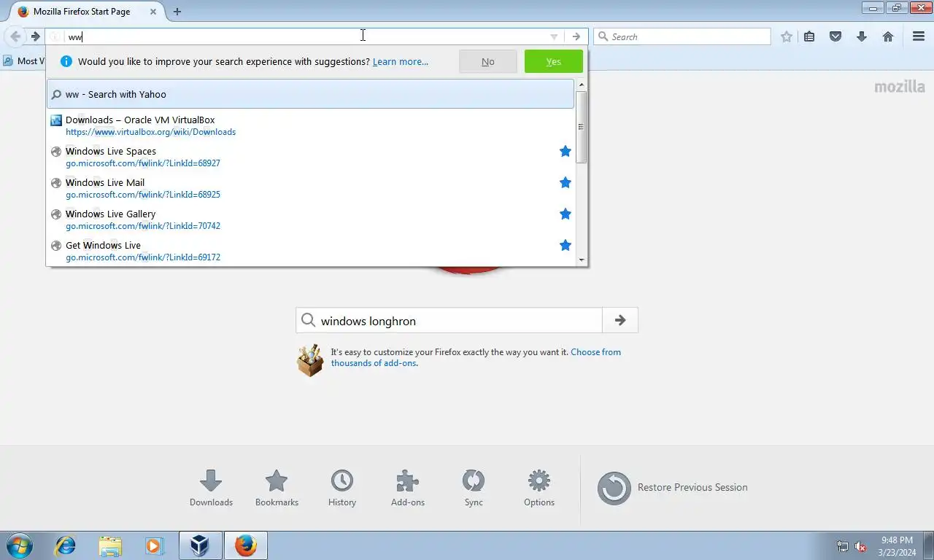
Task: Open Sync from the start page
Action: [x=474, y=488]
